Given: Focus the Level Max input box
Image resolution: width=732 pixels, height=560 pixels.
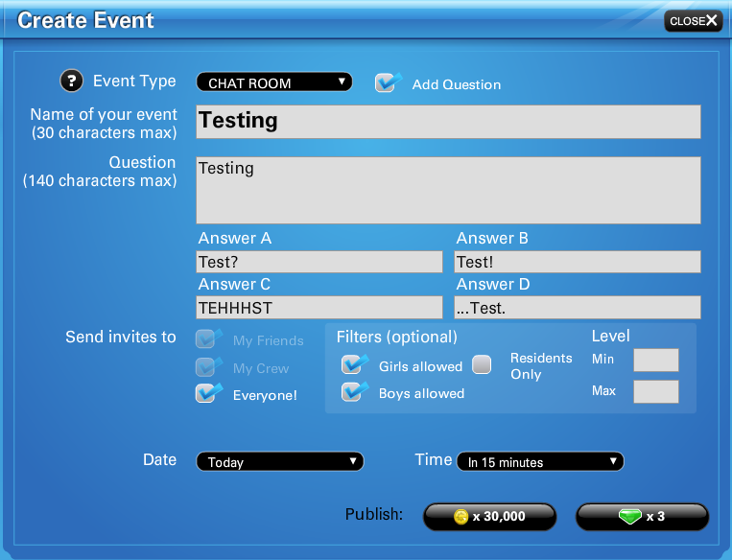Looking at the screenshot, I should click(x=656, y=391).
